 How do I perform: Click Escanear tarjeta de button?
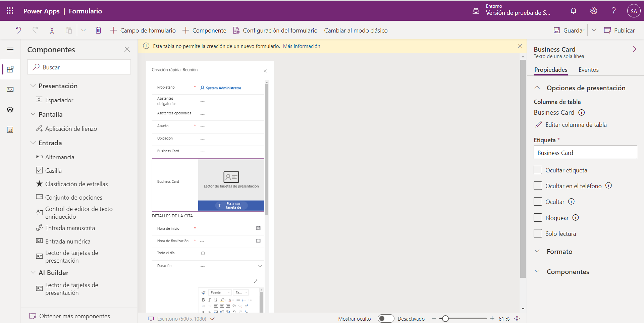point(231,205)
